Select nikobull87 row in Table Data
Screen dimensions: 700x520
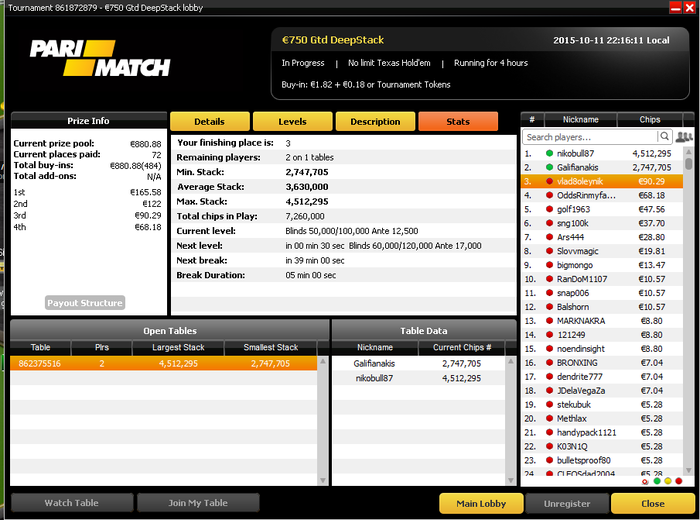click(x=419, y=378)
